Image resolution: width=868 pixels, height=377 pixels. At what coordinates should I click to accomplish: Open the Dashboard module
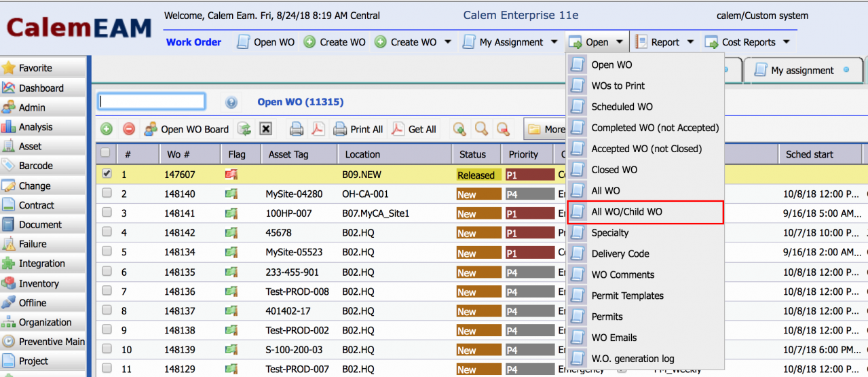tap(43, 88)
